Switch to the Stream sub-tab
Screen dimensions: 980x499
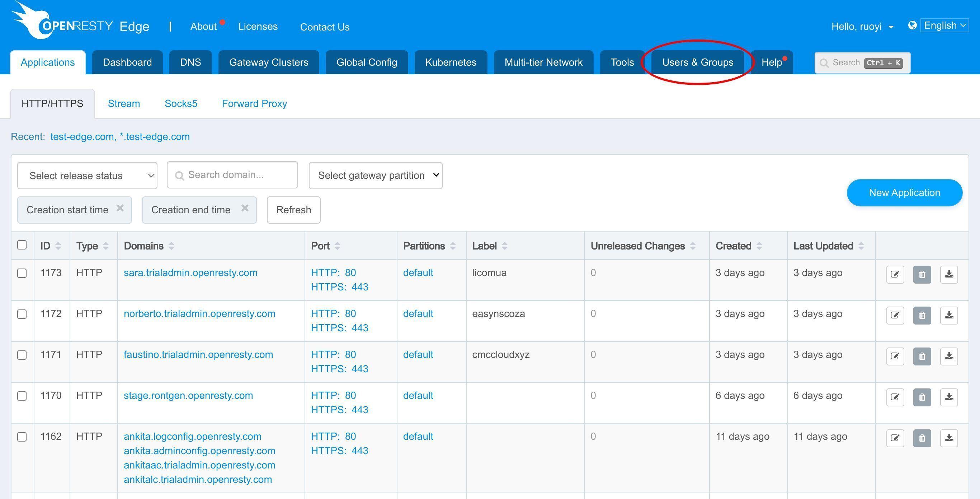tap(124, 103)
